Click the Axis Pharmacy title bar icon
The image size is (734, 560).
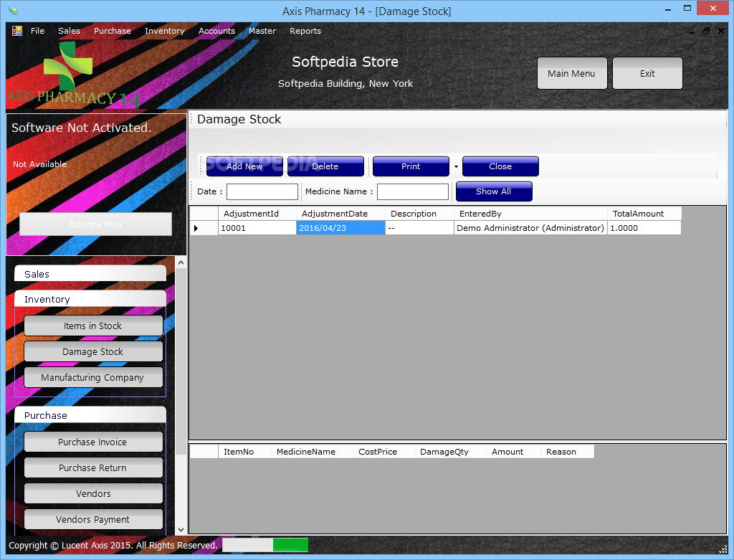14,10
